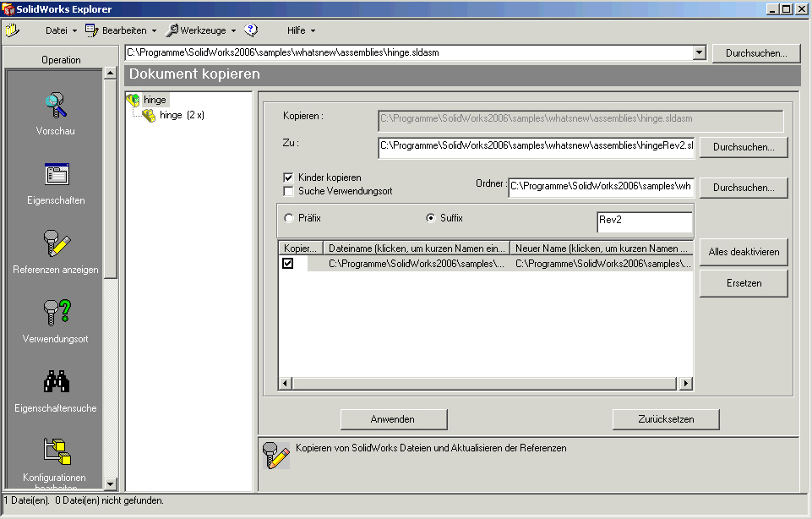Click the hinge assembly icon in tree
Viewport: 812px width, 519px height.
134,100
